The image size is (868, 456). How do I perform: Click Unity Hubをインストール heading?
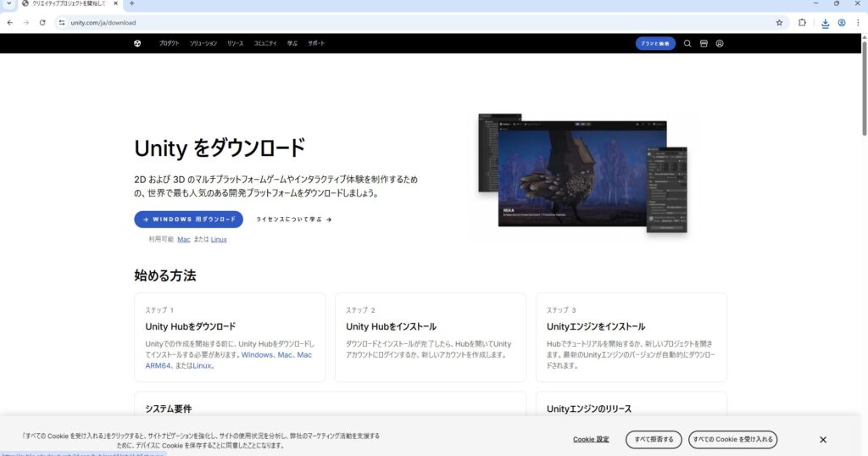tap(391, 326)
